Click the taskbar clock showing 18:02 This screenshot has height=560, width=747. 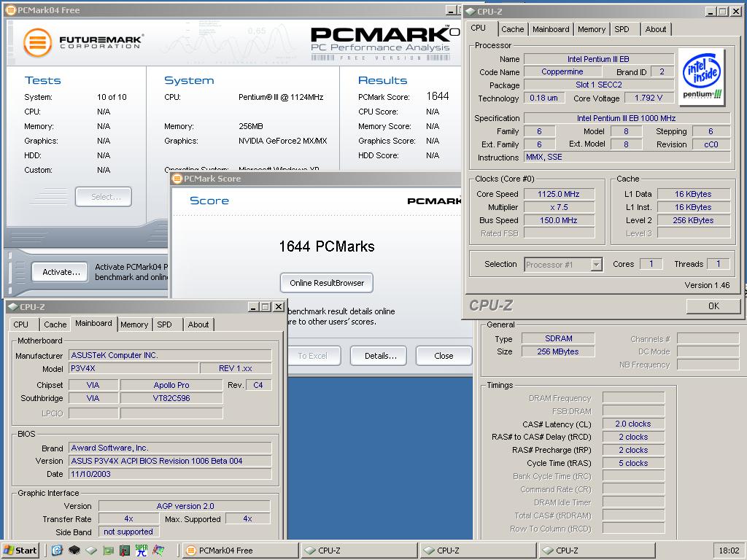tap(729, 551)
